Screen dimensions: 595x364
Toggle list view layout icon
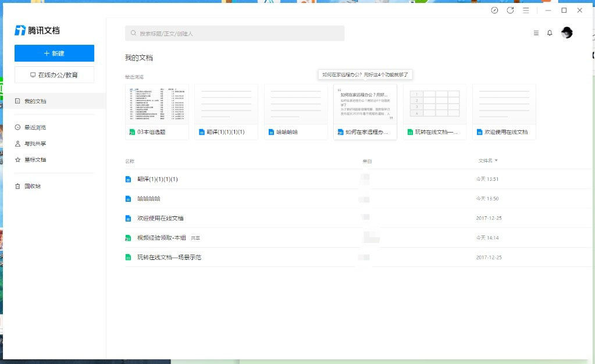pyautogui.click(x=536, y=33)
